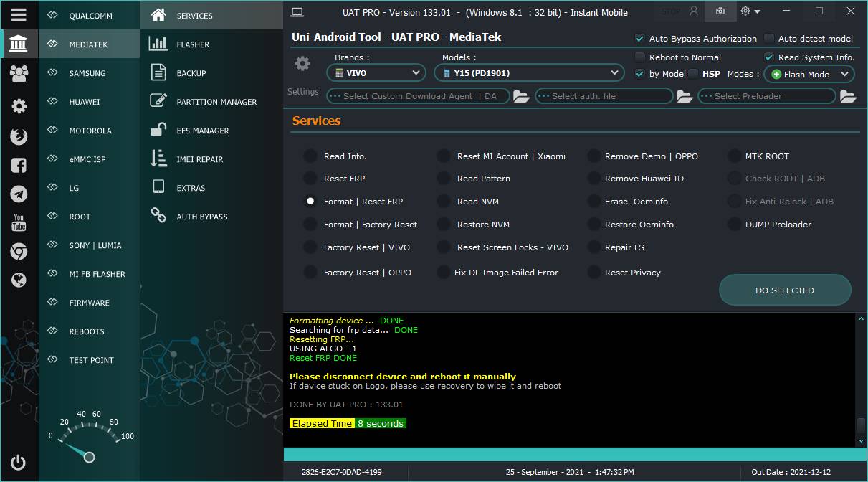868x482 pixels.
Task: Browse for auth file folder icon
Action: tap(685, 96)
